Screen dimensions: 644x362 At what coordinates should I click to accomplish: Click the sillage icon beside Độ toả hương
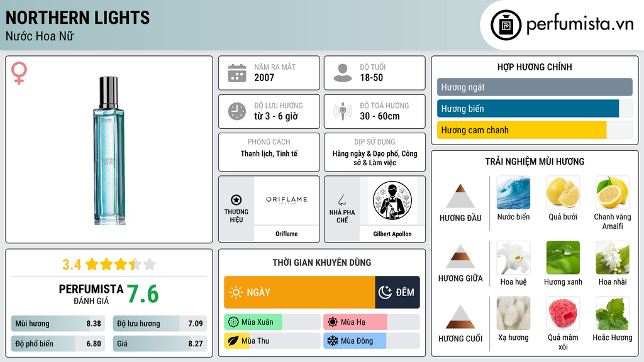coord(343,111)
